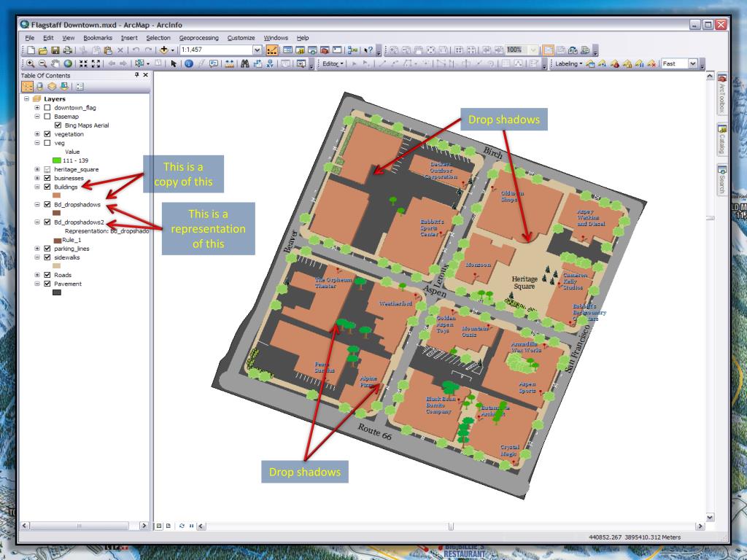Click the What's This help icon

368,50
